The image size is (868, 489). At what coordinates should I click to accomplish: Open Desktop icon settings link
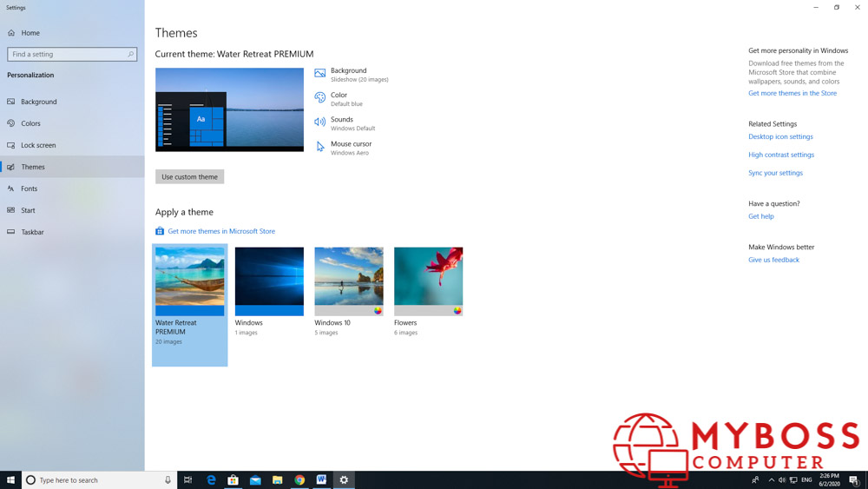click(x=780, y=136)
